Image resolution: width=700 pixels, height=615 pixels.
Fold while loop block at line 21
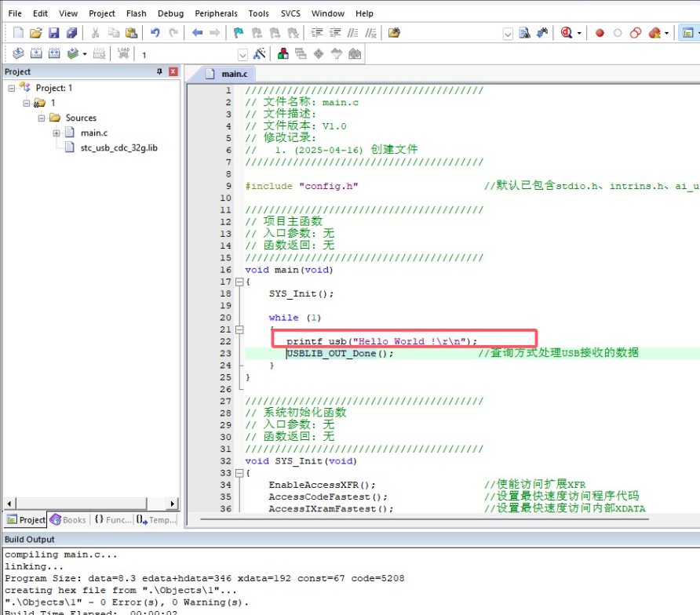239,329
